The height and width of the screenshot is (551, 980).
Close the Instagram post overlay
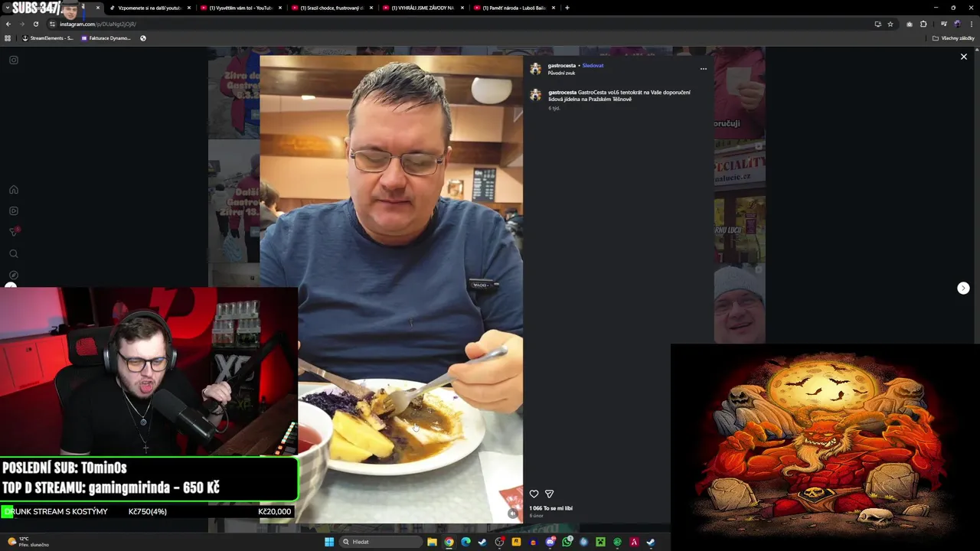tap(964, 57)
